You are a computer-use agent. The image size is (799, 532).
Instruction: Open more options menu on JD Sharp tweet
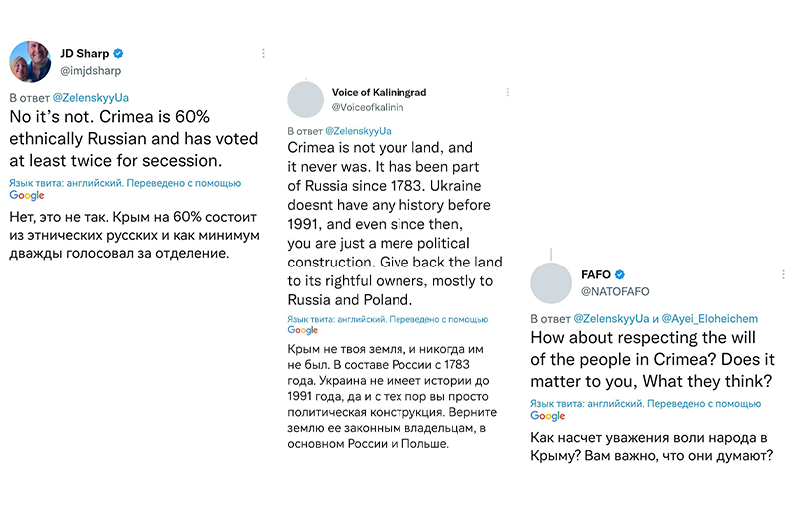click(x=263, y=53)
